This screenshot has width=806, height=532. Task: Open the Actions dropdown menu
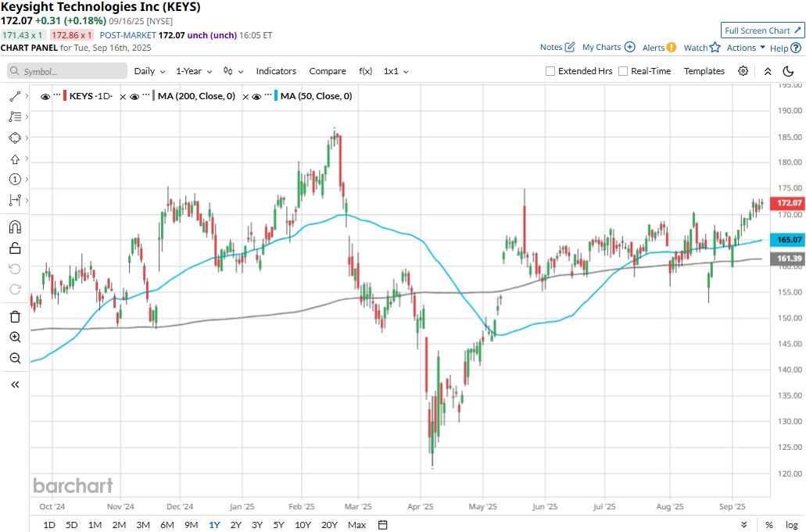click(746, 47)
